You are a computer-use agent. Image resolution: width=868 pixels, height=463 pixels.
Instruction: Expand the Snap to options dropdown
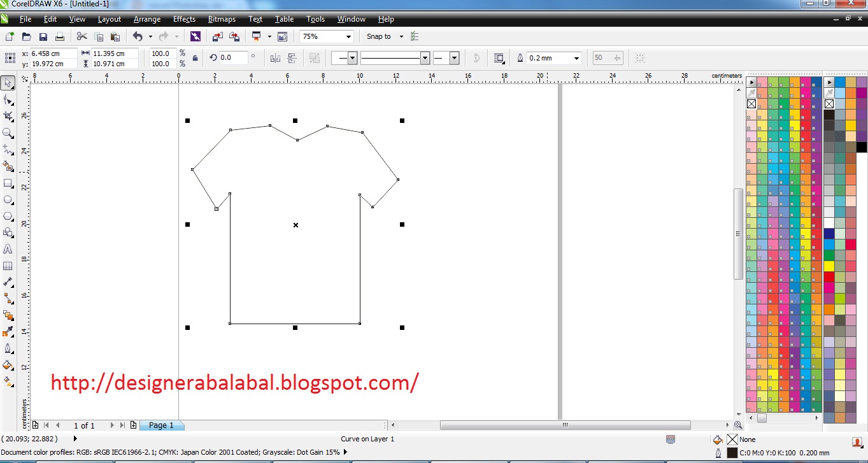click(401, 36)
